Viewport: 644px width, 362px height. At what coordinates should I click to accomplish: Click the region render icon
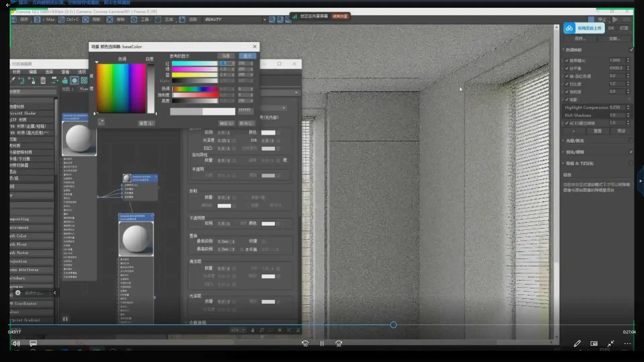click(158, 19)
